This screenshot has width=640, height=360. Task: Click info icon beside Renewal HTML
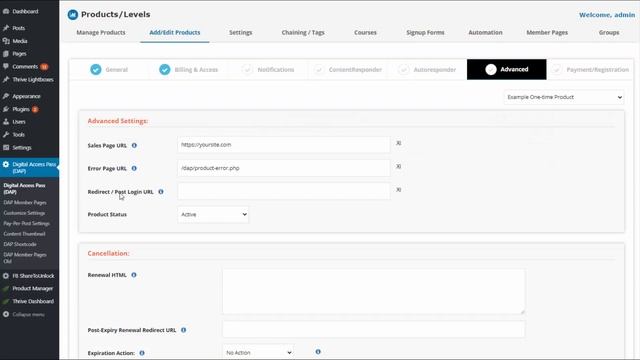134,275
